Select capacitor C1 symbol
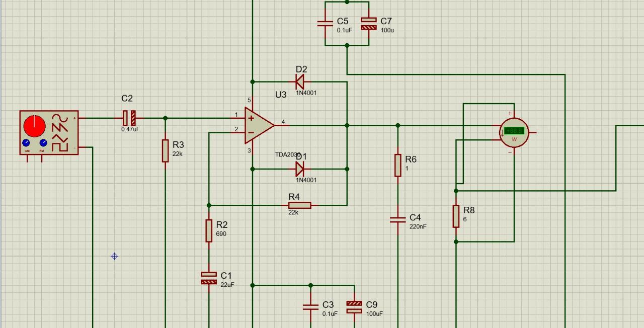 click(209, 278)
